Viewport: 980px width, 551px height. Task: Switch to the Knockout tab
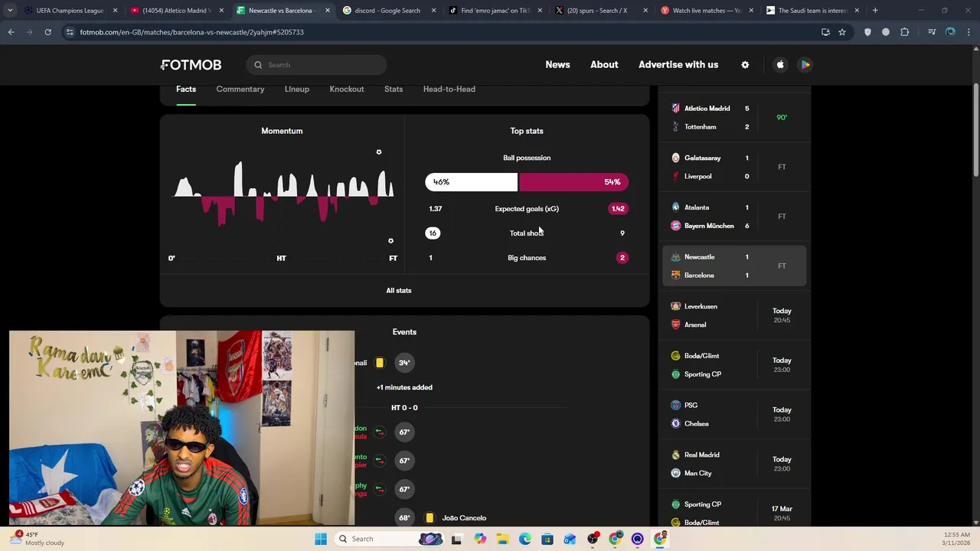pyautogui.click(x=347, y=90)
